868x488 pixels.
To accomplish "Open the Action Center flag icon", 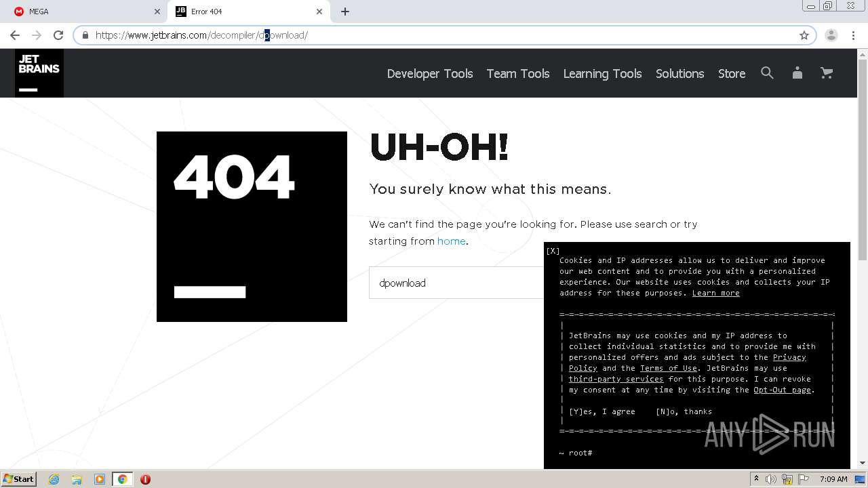I will click(803, 479).
